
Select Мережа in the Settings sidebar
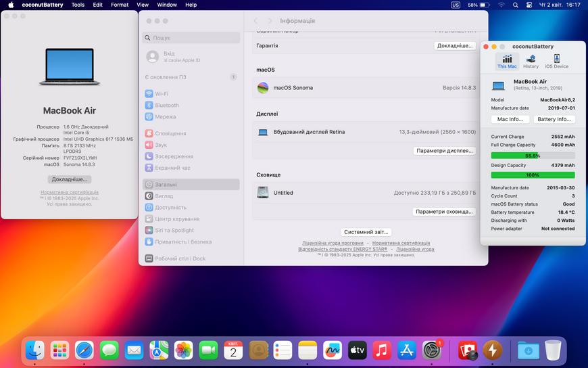coord(191,117)
